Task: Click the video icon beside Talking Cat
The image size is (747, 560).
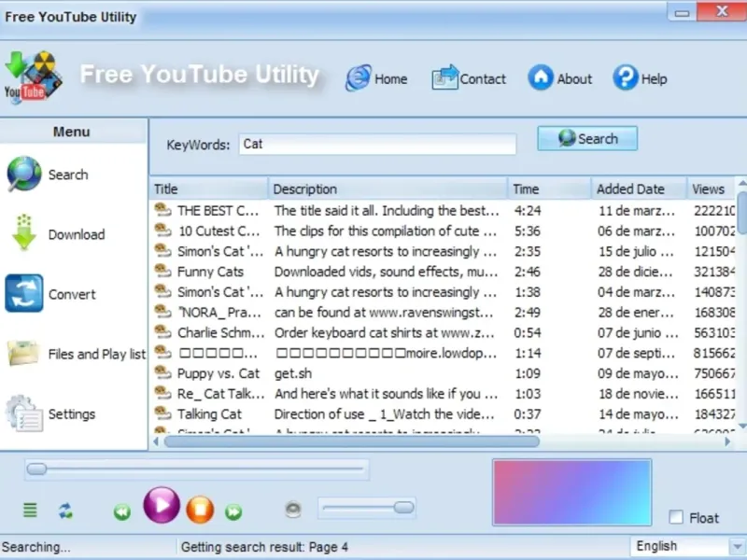Action: (x=162, y=413)
